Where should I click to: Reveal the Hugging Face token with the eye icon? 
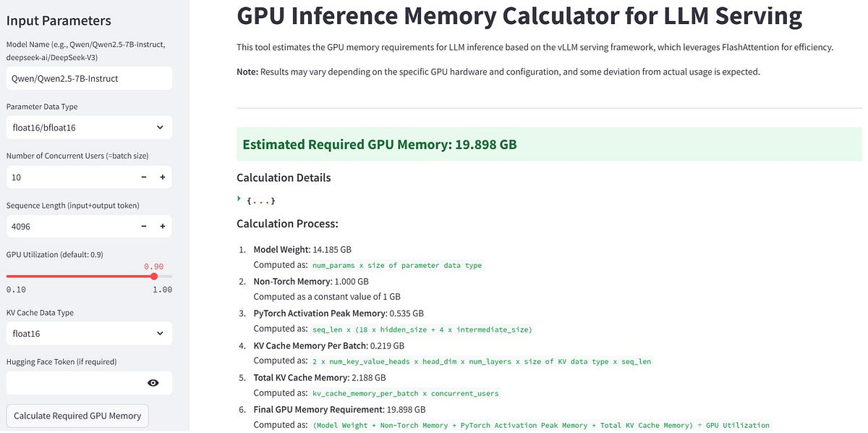tap(153, 382)
